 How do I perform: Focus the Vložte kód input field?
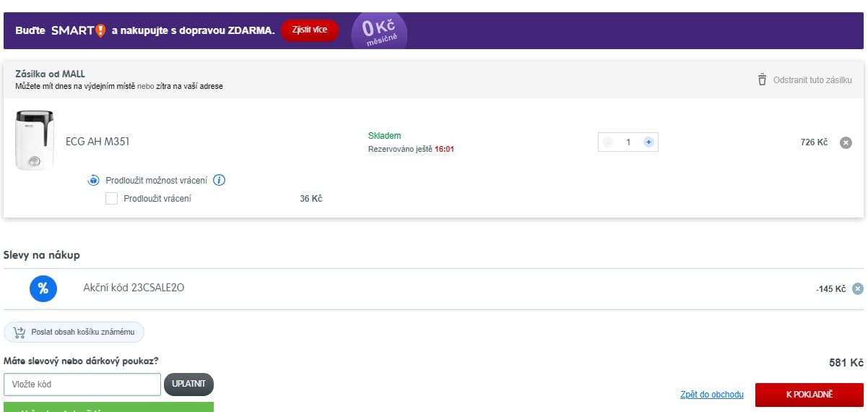click(82, 385)
